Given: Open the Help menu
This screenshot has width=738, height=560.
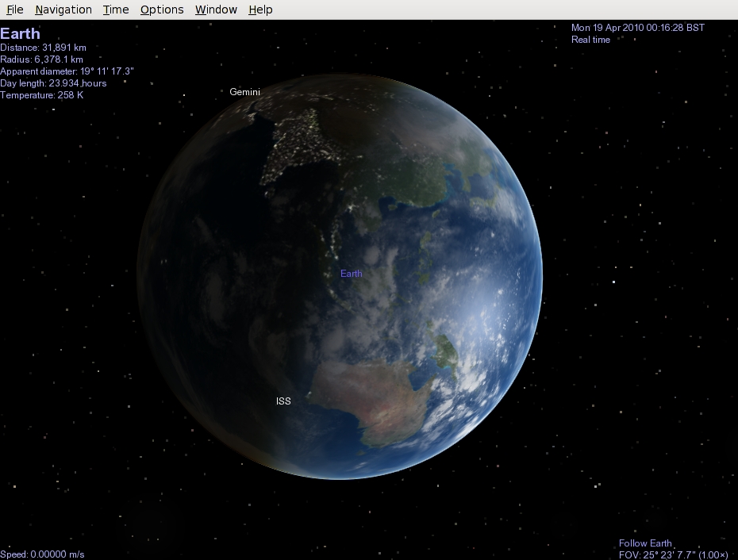Looking at the screenshot, I should point(260,10).
